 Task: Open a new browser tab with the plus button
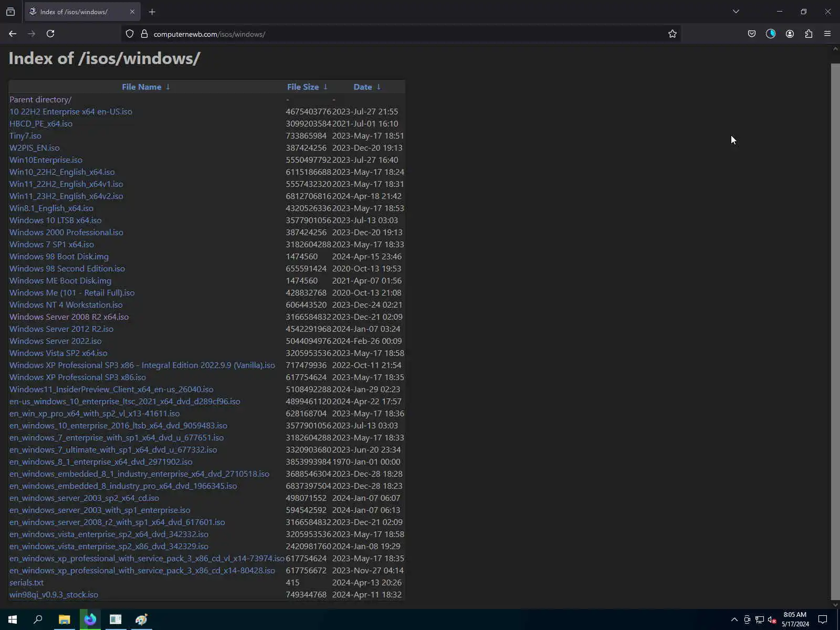pos(152,12)
